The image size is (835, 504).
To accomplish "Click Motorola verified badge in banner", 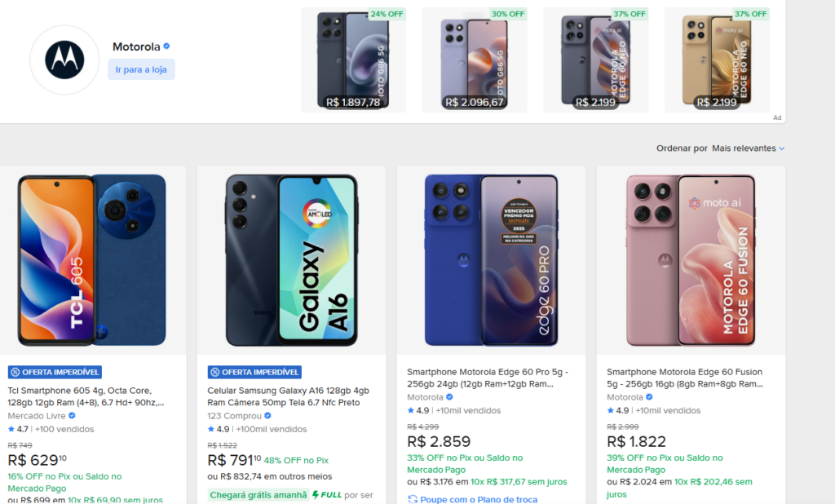I will click(x=166, y=46).
